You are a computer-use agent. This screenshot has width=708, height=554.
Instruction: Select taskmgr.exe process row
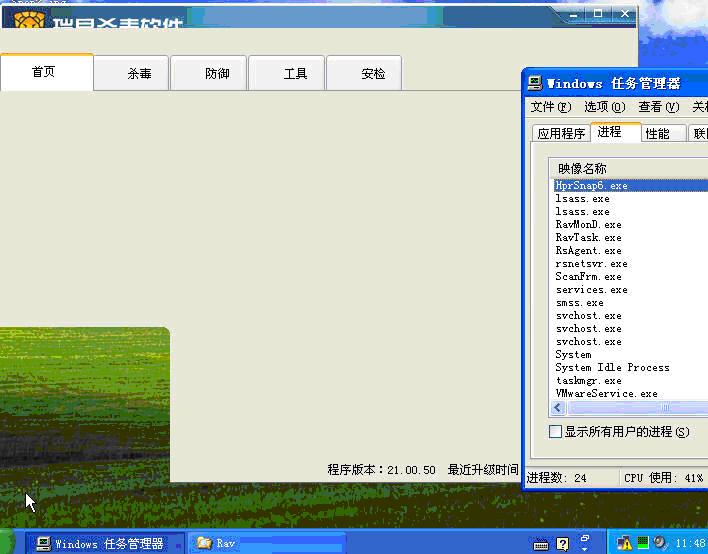coord(631,381)
